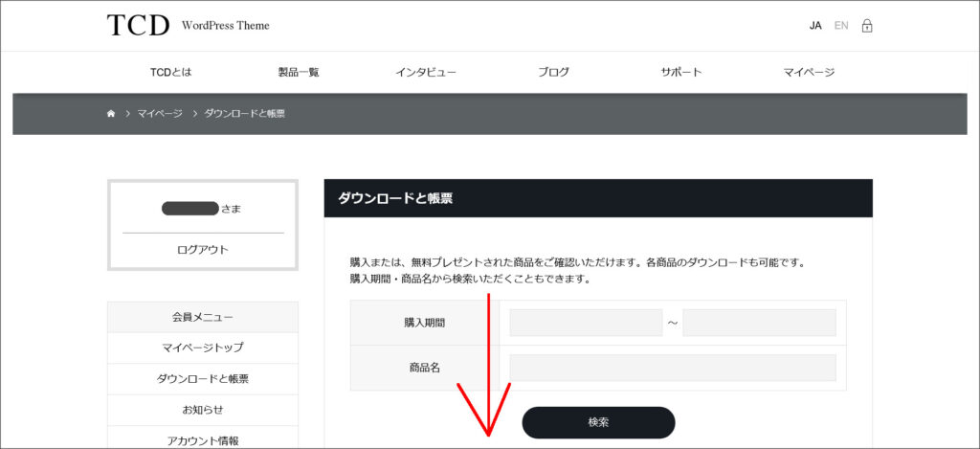Go to インタビュー in the top navigation
The image size is (980, 449).
coord(426,72)
